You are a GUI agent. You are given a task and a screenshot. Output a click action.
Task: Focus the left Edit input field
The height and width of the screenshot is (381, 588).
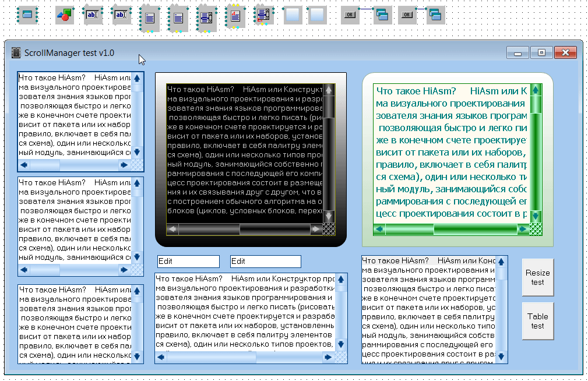coord(188,262)
